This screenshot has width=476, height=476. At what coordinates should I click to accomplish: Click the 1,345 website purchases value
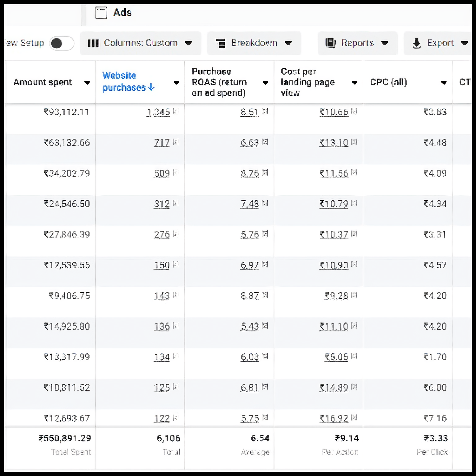(x=158, y=112)
